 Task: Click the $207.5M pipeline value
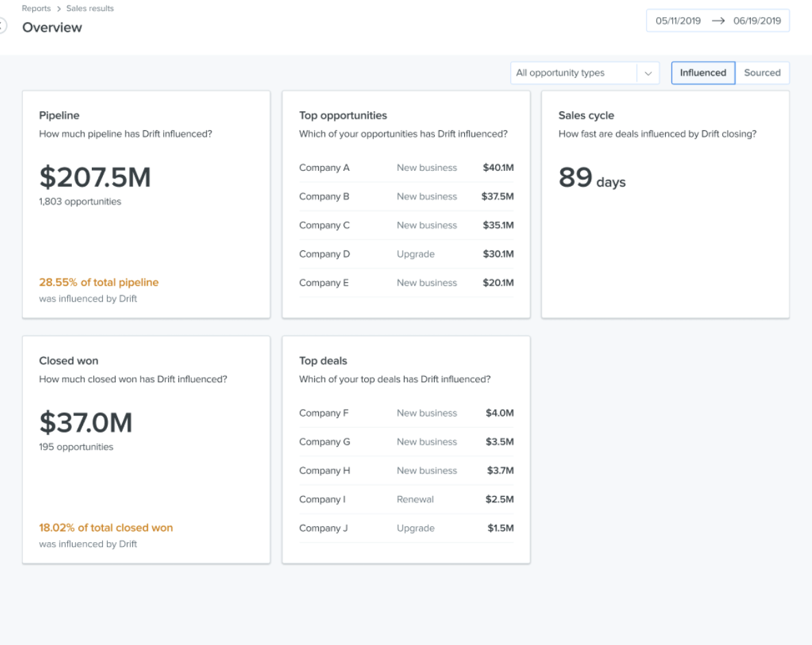point(95,177)
